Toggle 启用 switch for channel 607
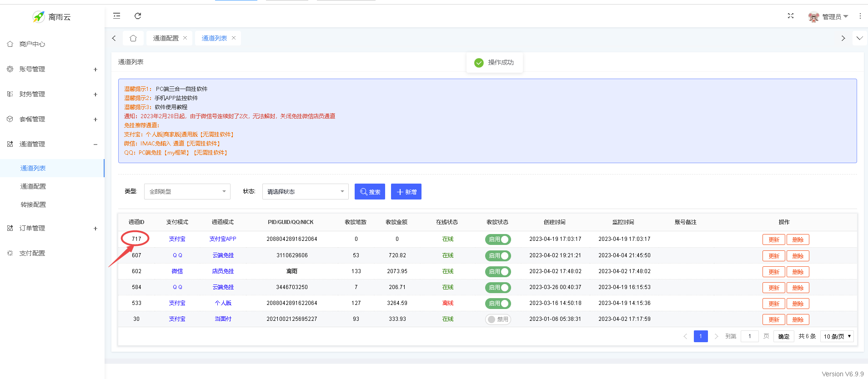 [498, 256]
